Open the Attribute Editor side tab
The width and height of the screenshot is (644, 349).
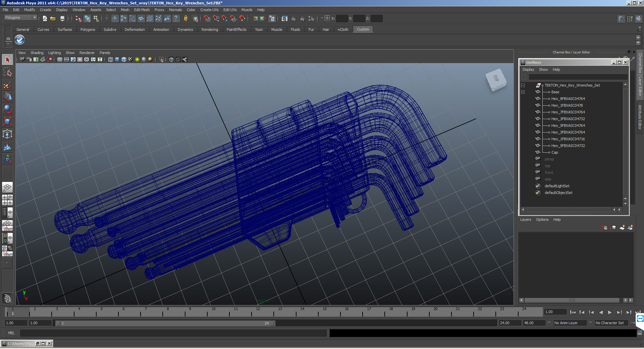coord(640,117)
